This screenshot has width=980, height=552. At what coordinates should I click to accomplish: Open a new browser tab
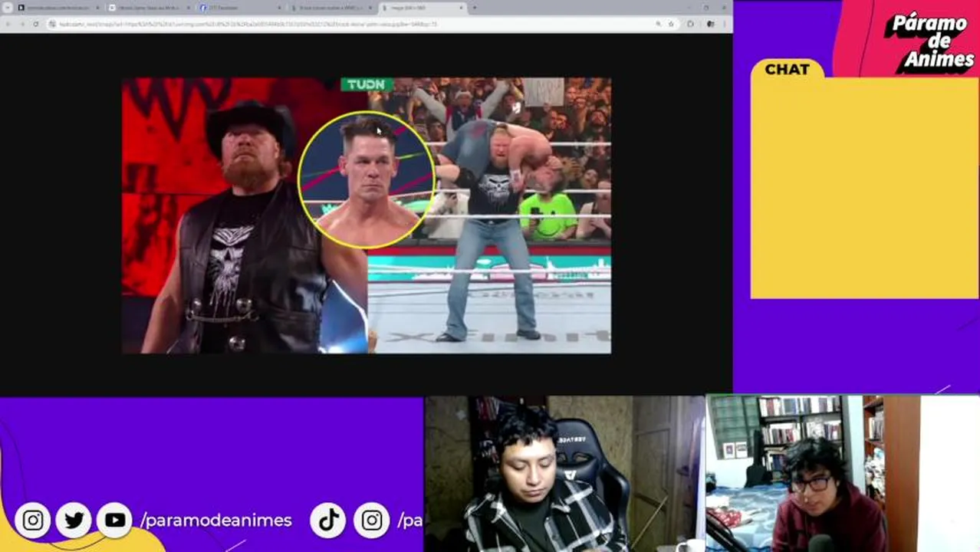tap(475, 8)
